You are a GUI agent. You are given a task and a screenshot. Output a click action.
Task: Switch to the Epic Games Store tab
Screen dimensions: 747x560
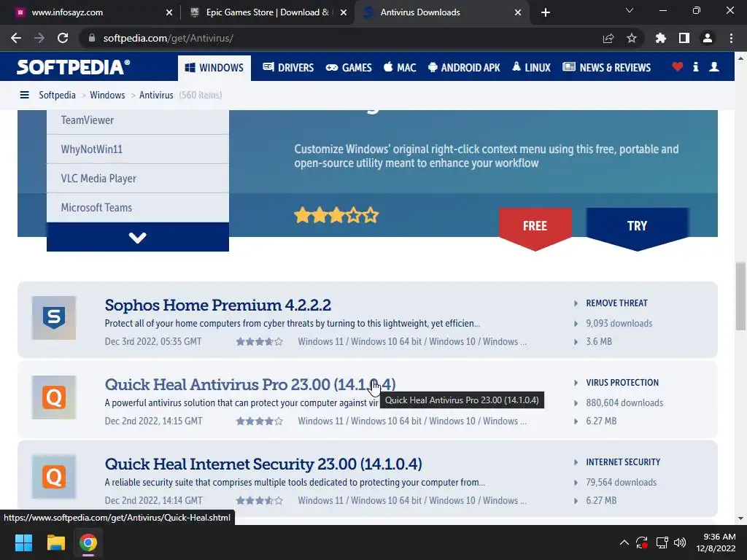pyautogui.click(x=268, y=12)
